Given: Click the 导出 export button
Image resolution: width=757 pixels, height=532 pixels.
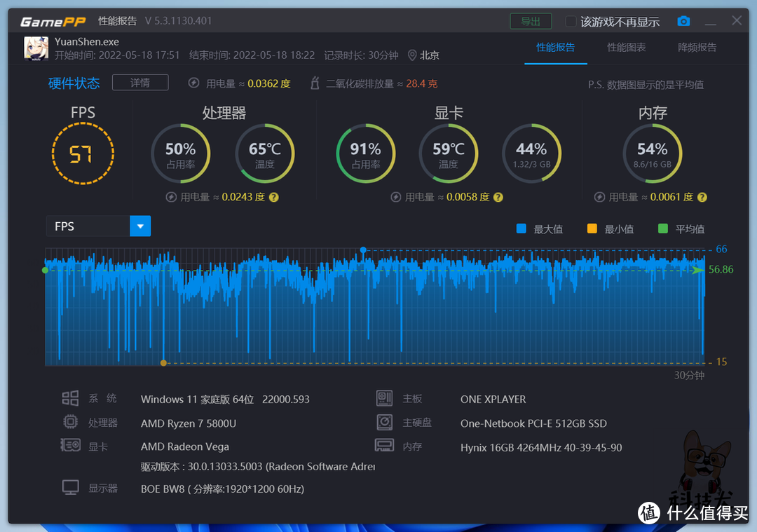Looking at the screenshot, I should click(x=531, y=21).
